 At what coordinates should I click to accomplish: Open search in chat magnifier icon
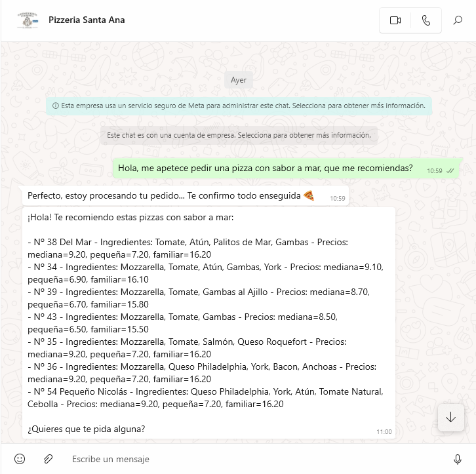point(458,20)
